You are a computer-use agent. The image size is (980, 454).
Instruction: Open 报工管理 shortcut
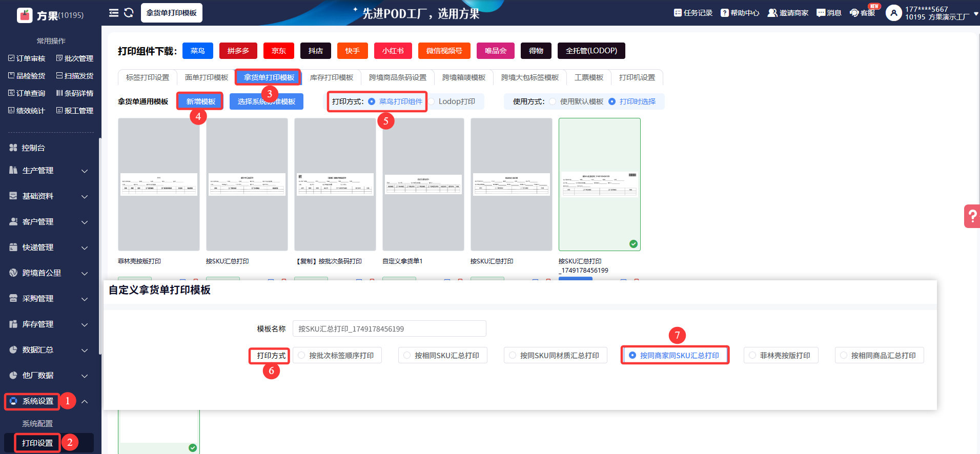coord(75,111)
